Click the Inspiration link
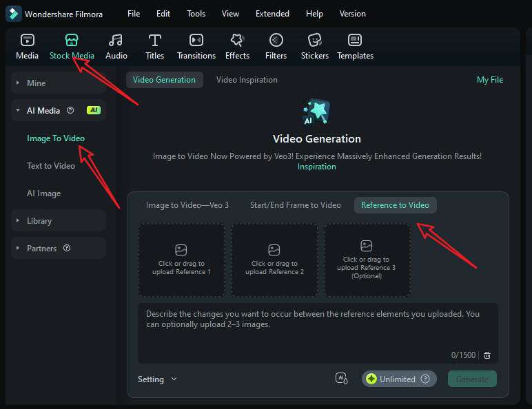Screen dimensions: 532x409 tap(316, 167)
